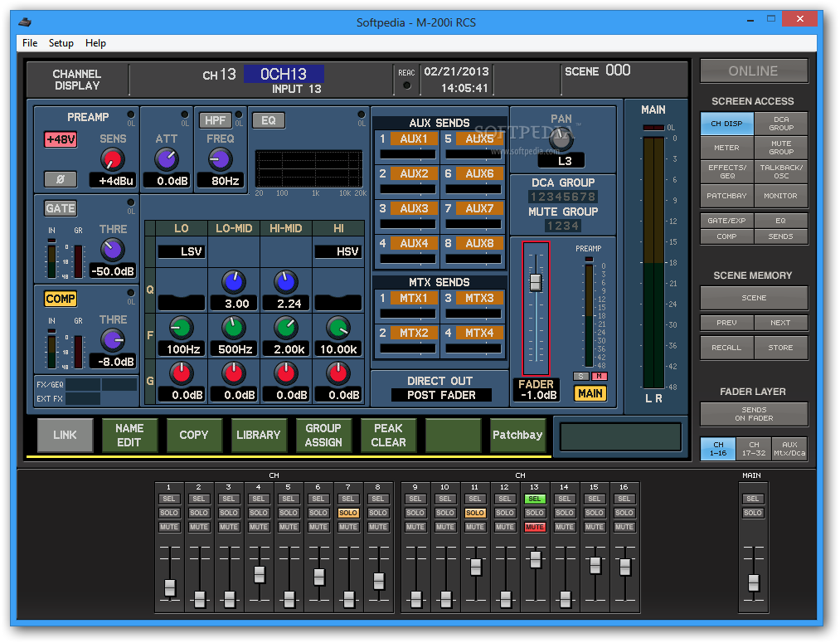Viewport: 840px width, 643px height.
Task: Select the HSV high shelving type box
Action: 338,251
